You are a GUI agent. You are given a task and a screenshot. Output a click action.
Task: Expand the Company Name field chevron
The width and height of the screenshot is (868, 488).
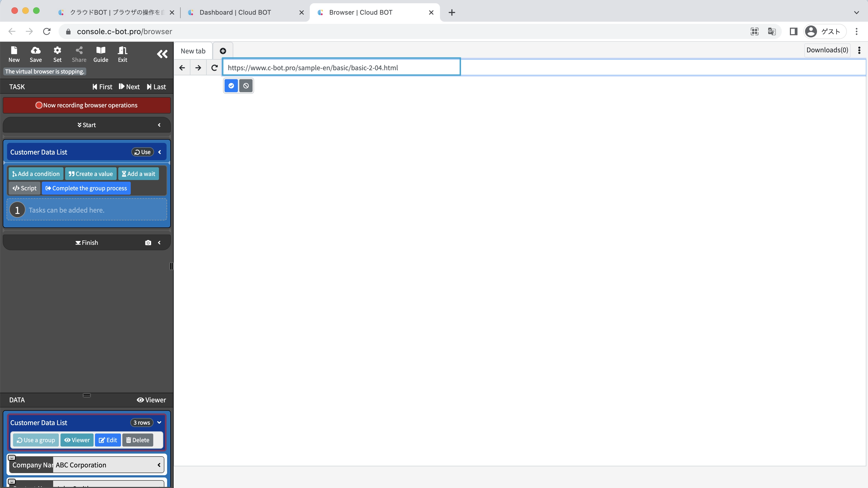click(x=159, y=465)
